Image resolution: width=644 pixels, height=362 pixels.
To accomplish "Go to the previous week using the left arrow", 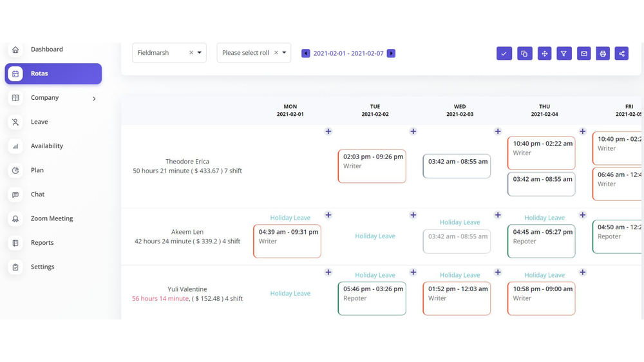I will (x=306, y=53).
